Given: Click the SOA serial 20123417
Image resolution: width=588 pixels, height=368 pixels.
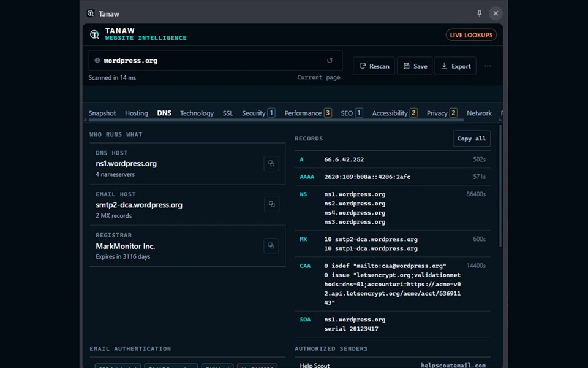Looking at the screenshot, I should (351, 329).
